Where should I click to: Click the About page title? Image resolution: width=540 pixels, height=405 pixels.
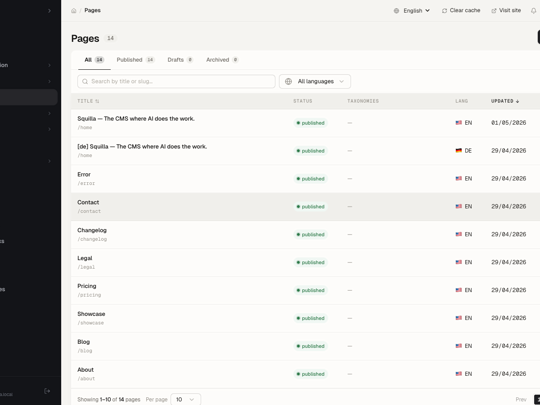(85, 370)
